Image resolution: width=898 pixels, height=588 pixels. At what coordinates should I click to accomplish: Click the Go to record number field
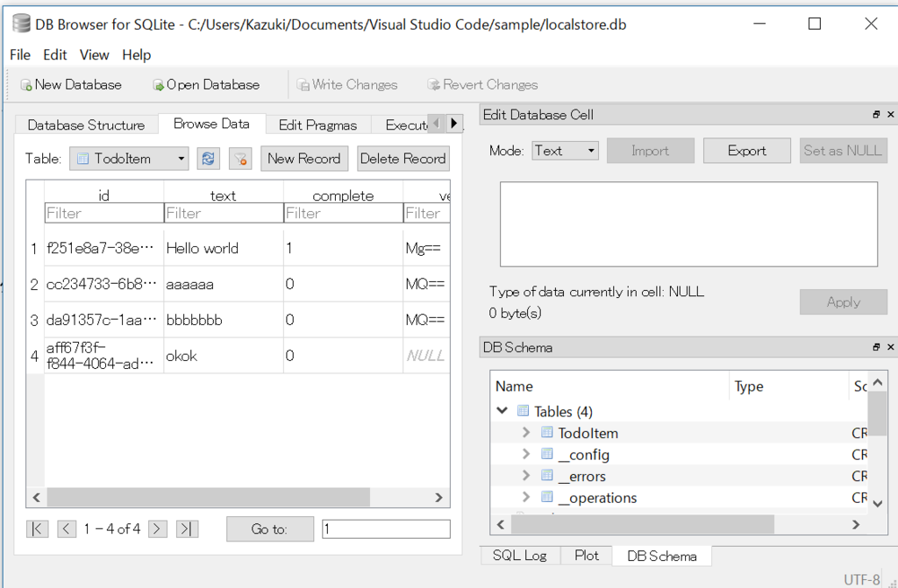[x=386, y=529]
